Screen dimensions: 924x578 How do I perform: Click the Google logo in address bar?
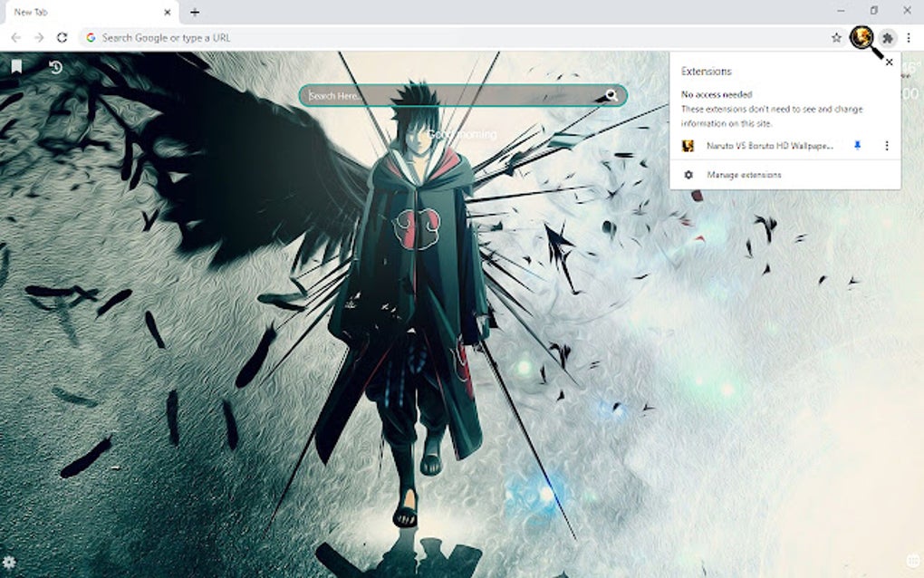point(91,38)
